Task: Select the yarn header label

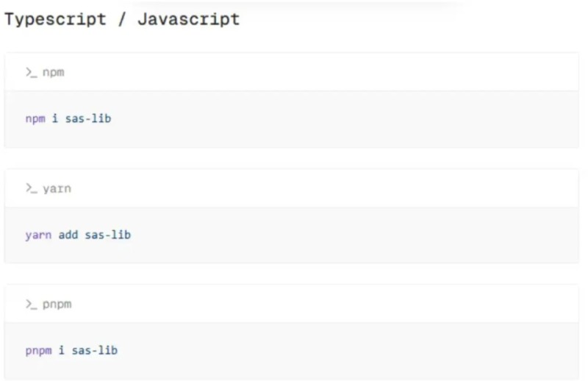Action: pyautogui.click(x=57, y=188)
